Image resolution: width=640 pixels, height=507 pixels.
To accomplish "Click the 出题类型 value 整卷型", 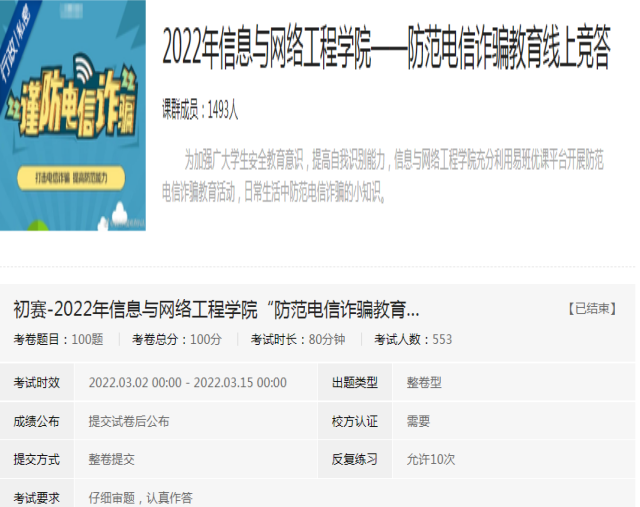I will pos(424,383).
